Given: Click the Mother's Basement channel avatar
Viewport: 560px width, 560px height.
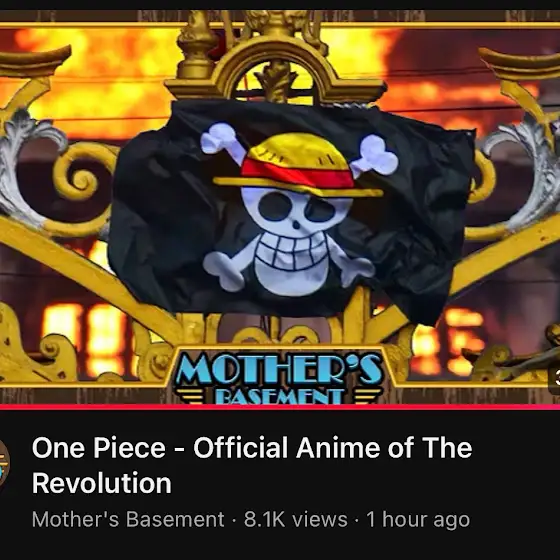Looking at the screenshot, I should pos(4,465).
